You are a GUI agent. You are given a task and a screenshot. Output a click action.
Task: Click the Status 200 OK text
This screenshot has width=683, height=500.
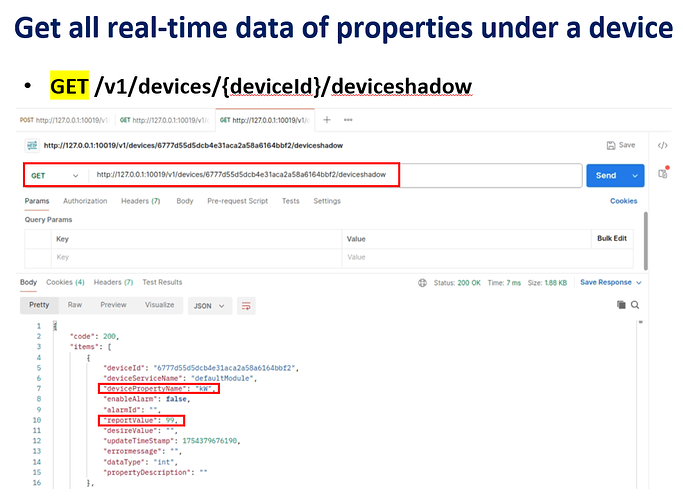[x=457, y=283]
